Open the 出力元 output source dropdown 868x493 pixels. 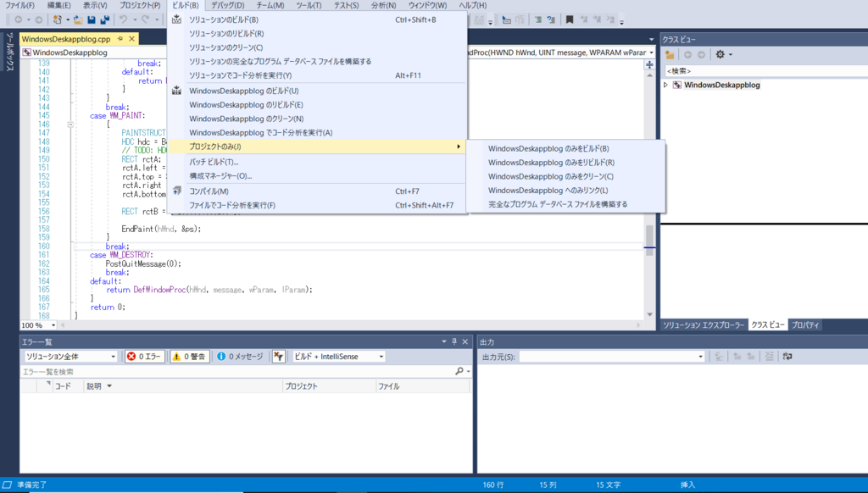tap(612, 357)
